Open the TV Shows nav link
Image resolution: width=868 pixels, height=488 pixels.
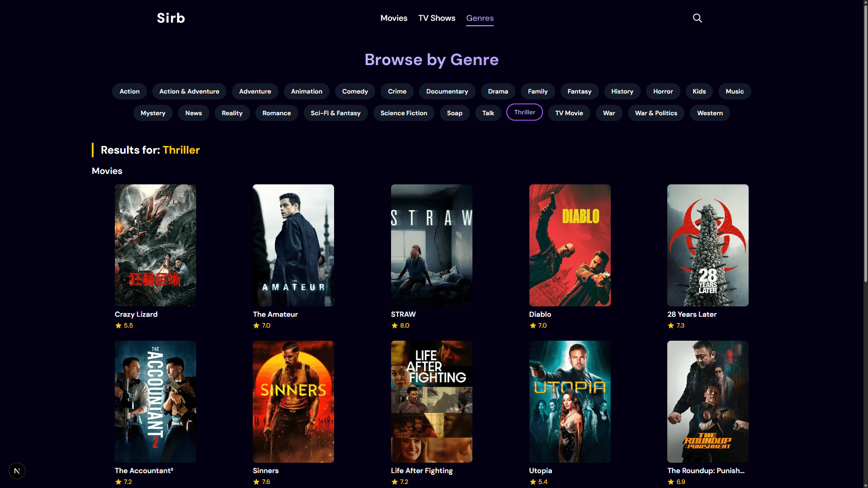[437, 18]
